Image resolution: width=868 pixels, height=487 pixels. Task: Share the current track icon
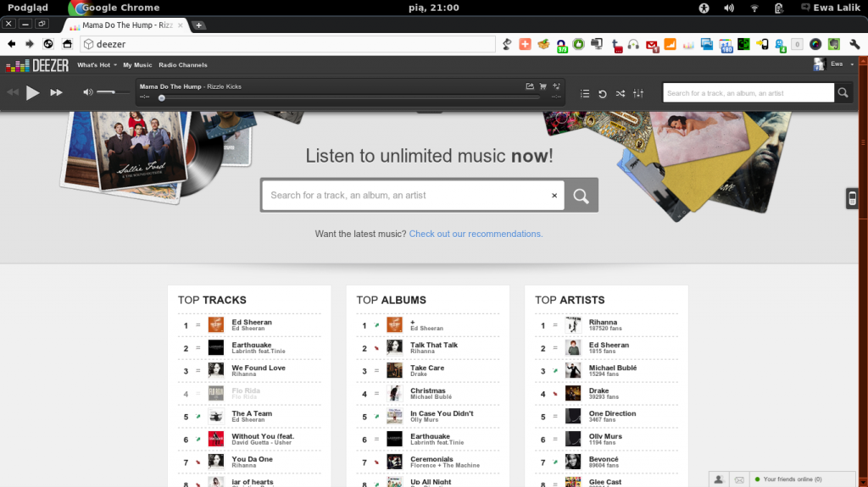pos(530,86)
